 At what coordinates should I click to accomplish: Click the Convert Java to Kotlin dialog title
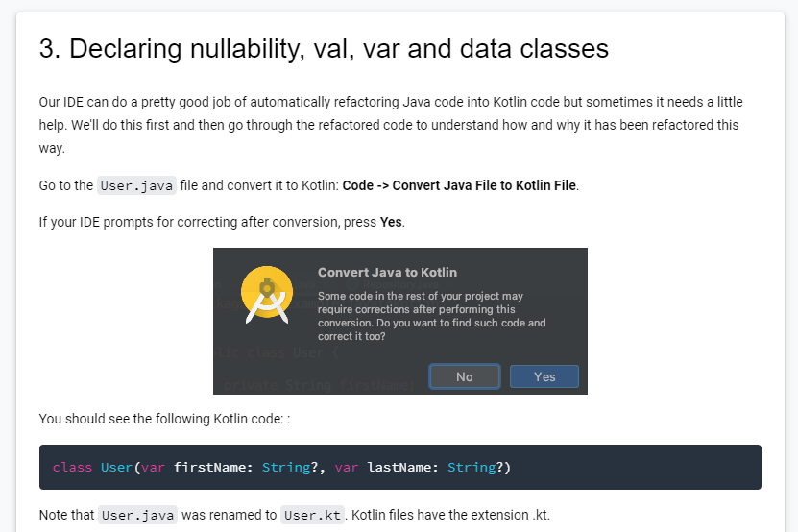(x=387, y=273)
